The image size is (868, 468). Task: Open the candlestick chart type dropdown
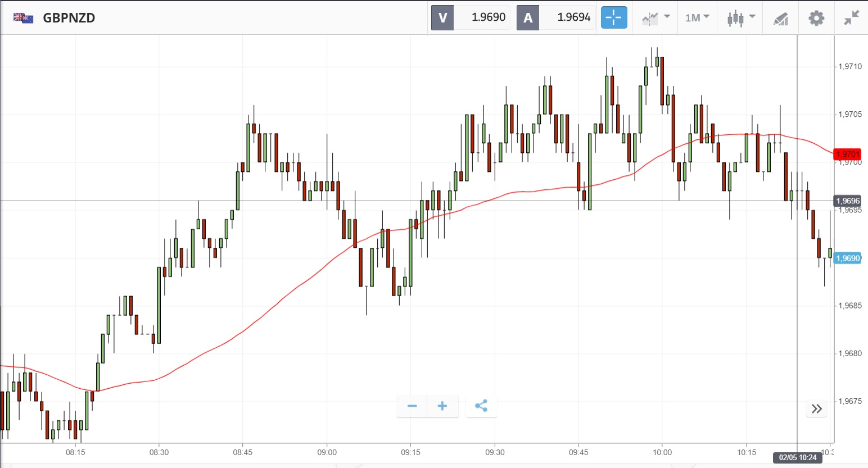(x=740, y=18)
